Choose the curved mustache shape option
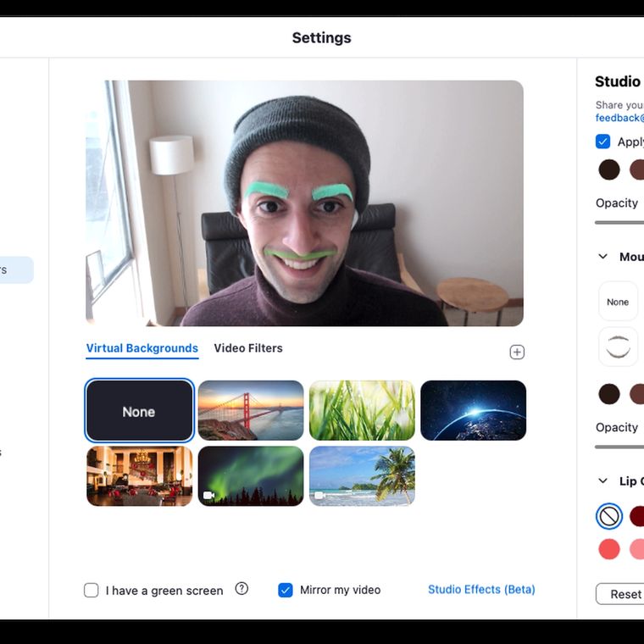 (618, 347)
